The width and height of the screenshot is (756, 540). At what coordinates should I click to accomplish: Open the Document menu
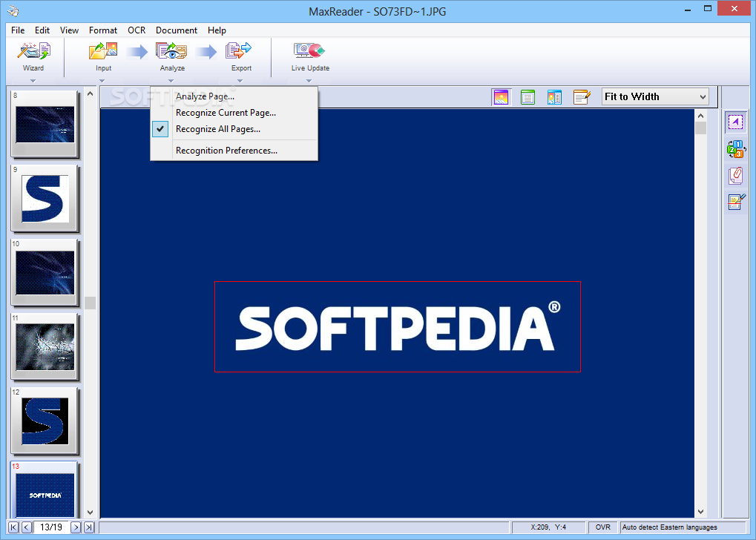coord(177,30)
